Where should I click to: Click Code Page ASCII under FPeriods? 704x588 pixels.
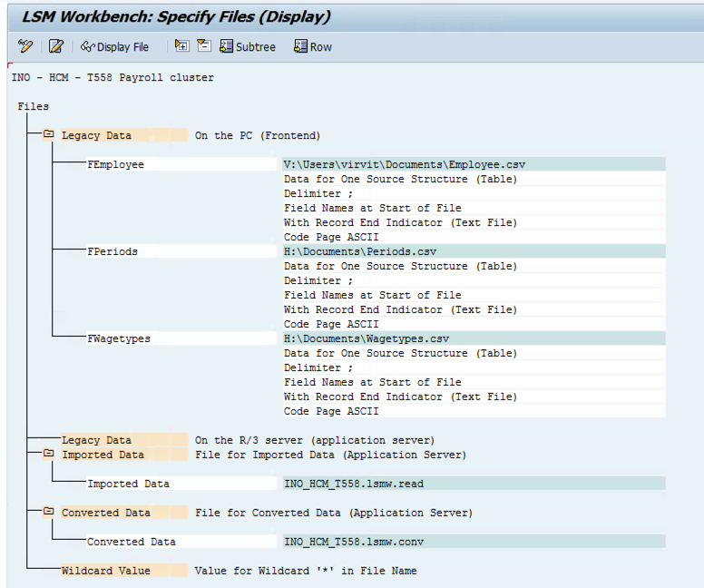[x=474, y=324]
